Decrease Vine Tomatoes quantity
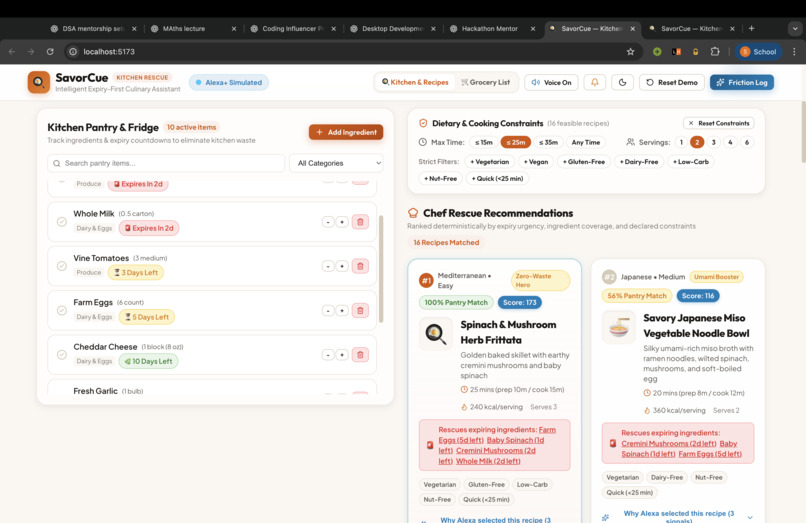This screenshot has height=523, width=806. pyautogui.click(x=328, y=266)
